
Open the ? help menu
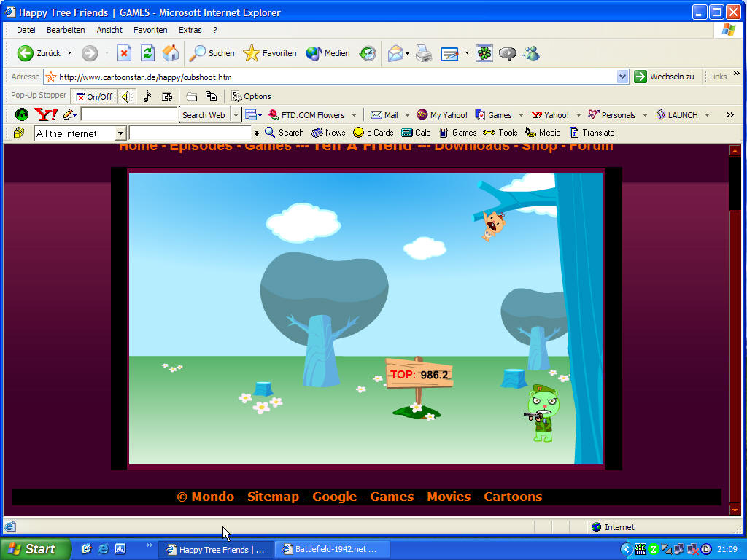(215, 30)
